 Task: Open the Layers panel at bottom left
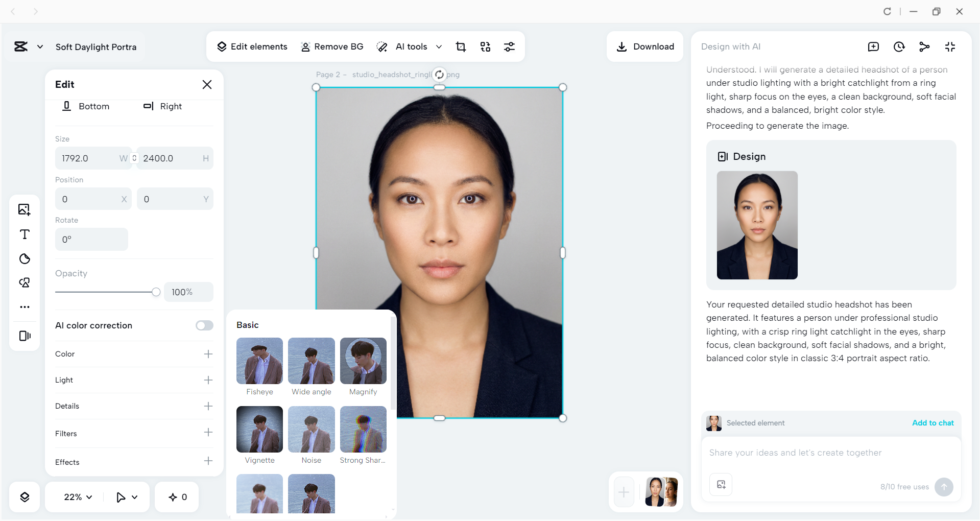coord(24,496)
